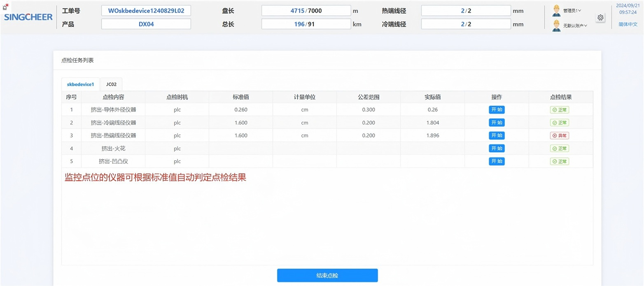Click the 无默认账户 worker avatar icon

(x=557, y=25)
